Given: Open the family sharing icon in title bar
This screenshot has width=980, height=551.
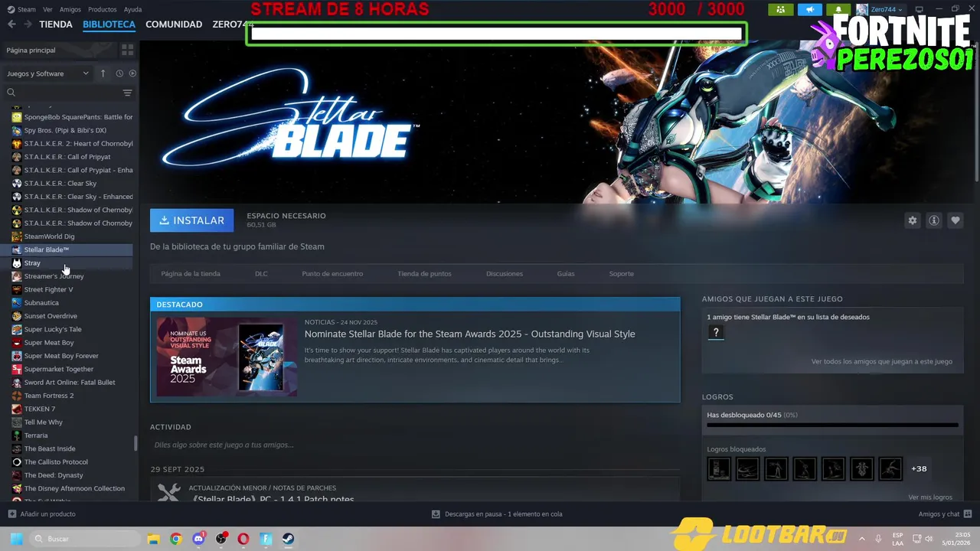Looking at the screenshot, I should pos(780,9).
